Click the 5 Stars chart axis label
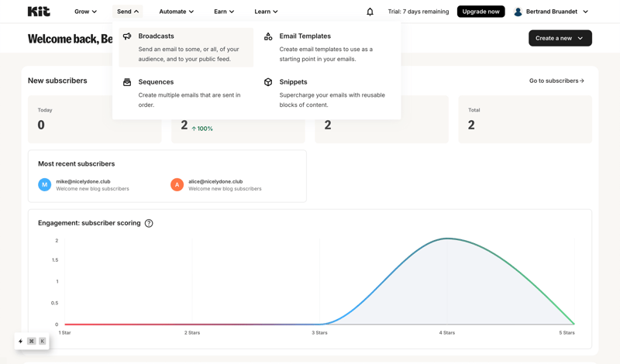 point(567,333)
